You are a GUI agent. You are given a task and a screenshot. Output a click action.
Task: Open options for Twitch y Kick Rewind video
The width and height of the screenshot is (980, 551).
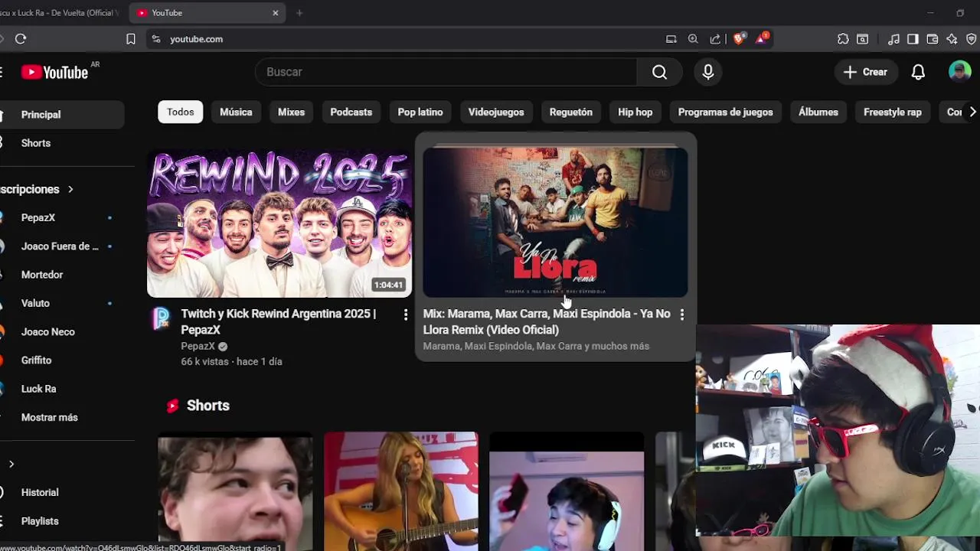coord(406,315)
